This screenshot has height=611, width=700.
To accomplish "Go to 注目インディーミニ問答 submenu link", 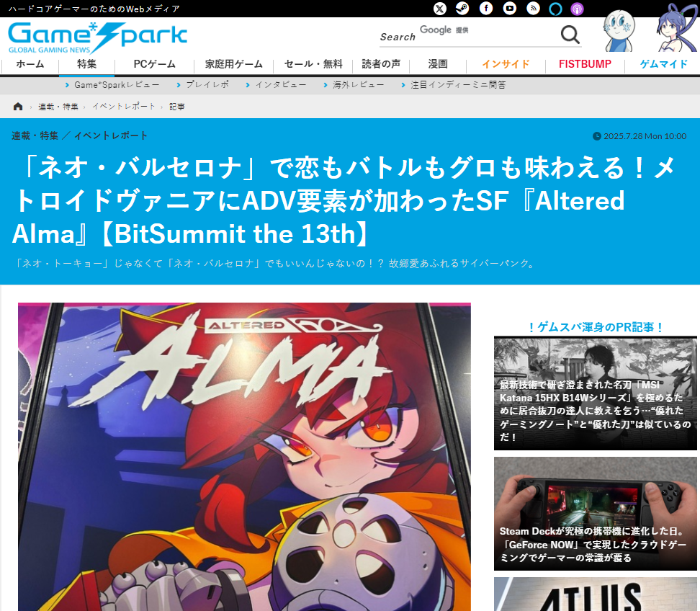I will [x=458, y=85].
